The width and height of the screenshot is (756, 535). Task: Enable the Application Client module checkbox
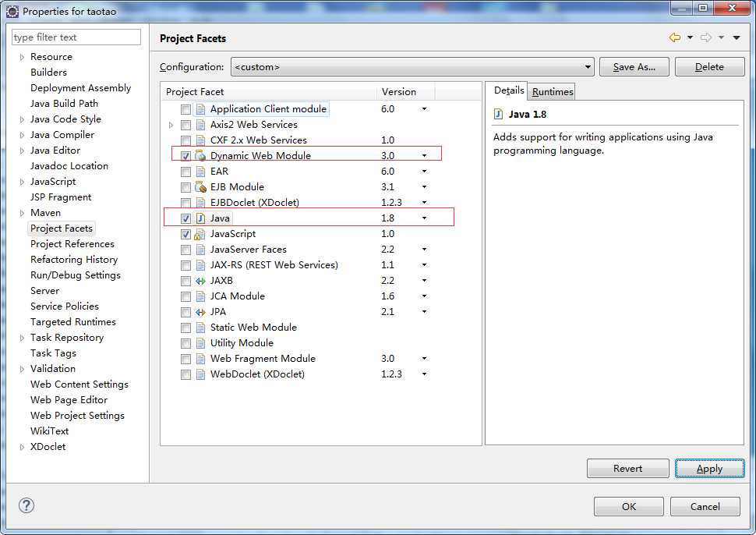(185, 109)
